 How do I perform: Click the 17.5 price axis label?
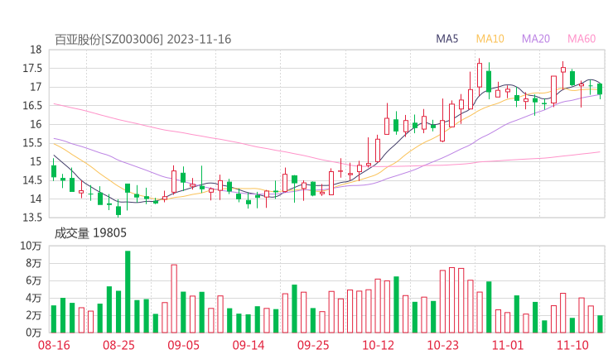tap(32, 69)
